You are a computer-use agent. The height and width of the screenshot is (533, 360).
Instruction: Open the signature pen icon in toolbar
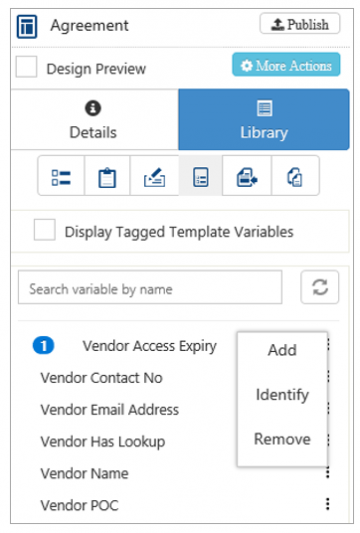click(x=154, y=176)
